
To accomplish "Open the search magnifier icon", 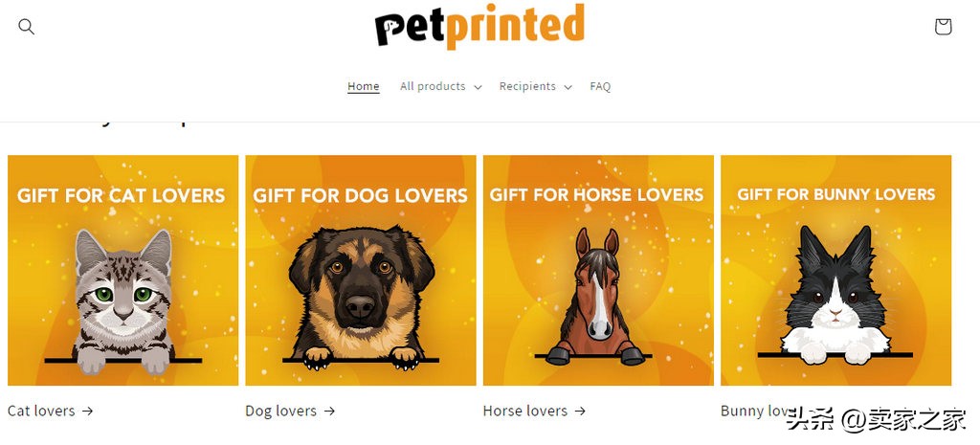I will [26, 26].
